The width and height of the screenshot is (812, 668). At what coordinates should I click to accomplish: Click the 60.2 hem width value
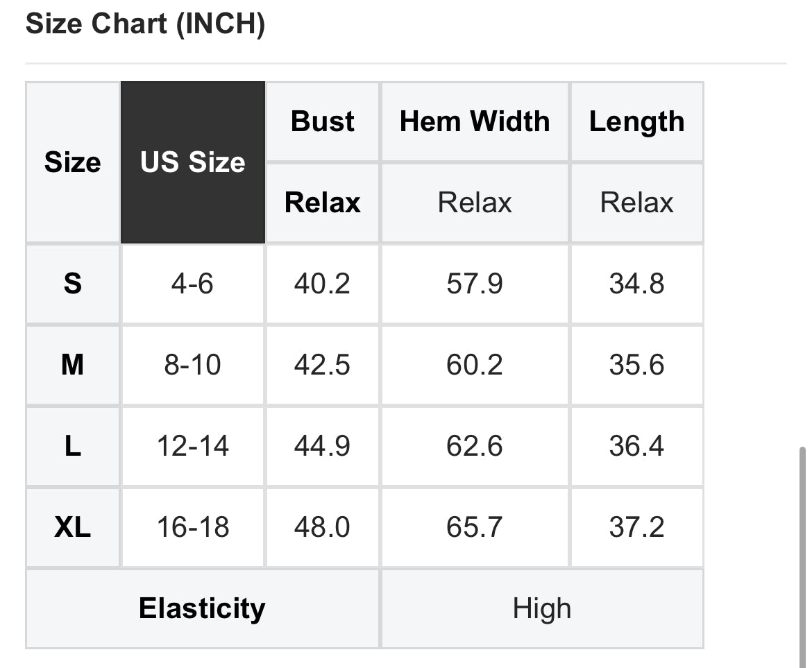coord(475,365)
